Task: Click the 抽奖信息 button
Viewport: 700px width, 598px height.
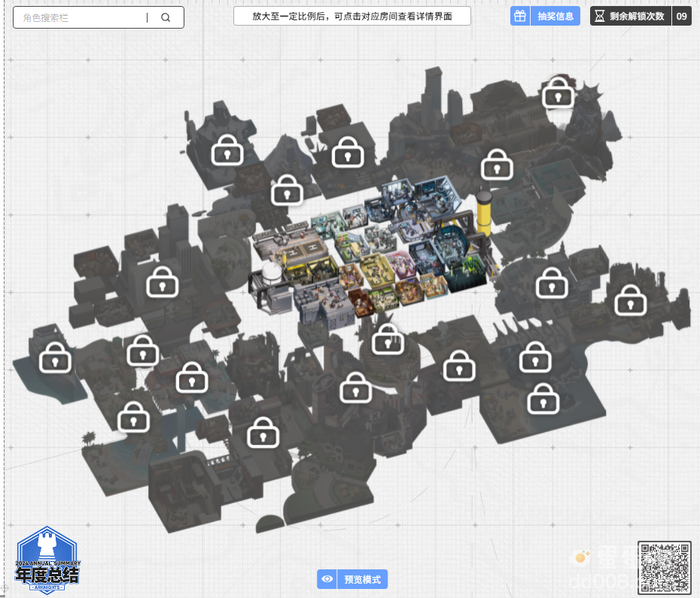Action: pos(555,16)
